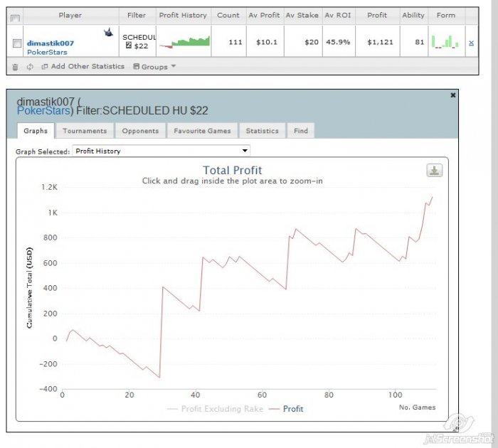Click the $10.1 average profit value

pyautogui.click(x=267, y=42)
